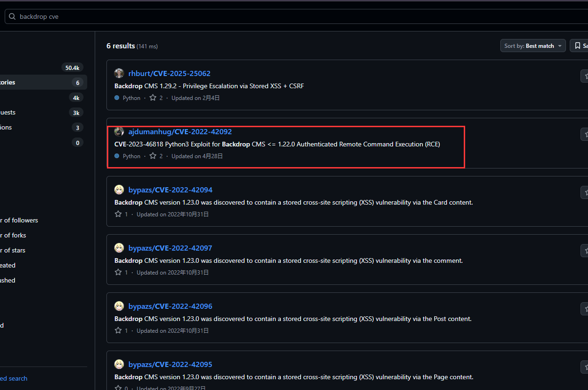Viewport: 588px width, 390px height.
Task: Select Repositories filter with 6 results
Action: click(42, 83)
